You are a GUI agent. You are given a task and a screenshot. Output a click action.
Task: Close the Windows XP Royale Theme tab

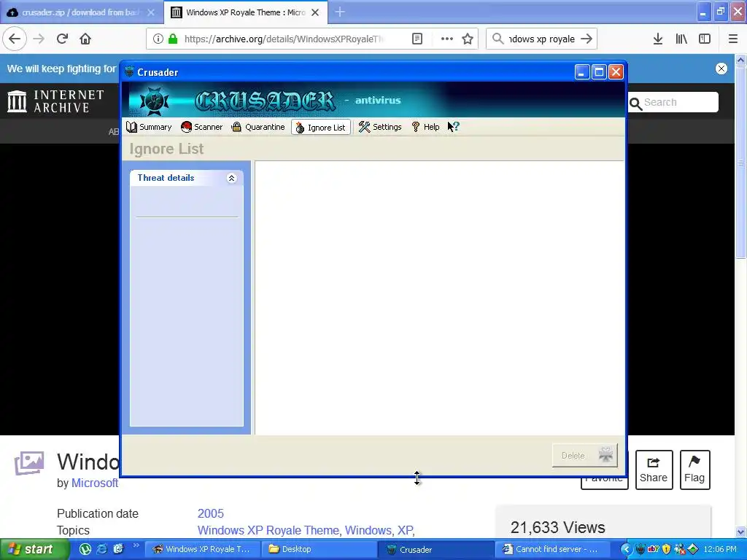pyautogui.click(x=315, y=12)
